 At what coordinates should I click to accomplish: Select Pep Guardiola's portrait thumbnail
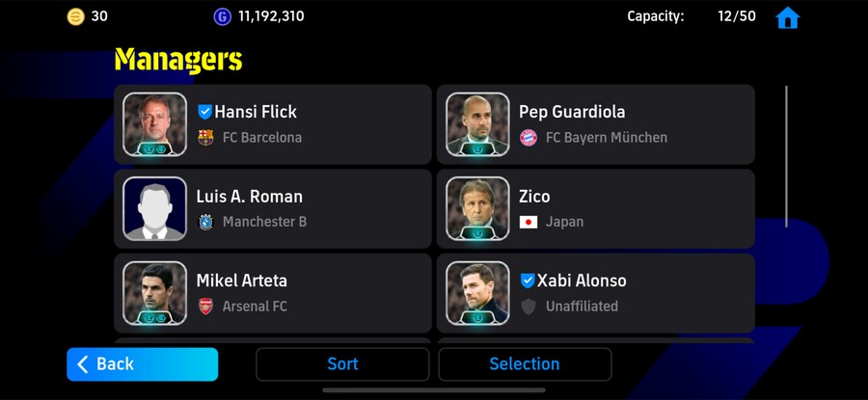477,124
